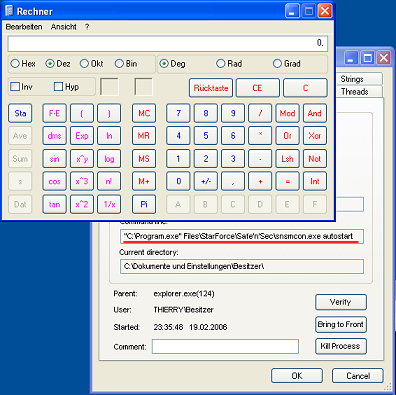
Task: Select the Dez number base option
Action: [50, 64]
